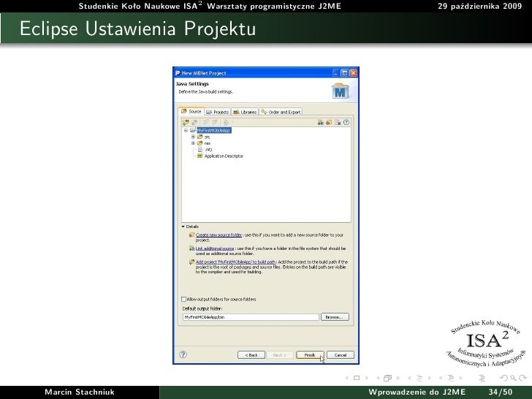Click the Finish button

tap(310, 355)
